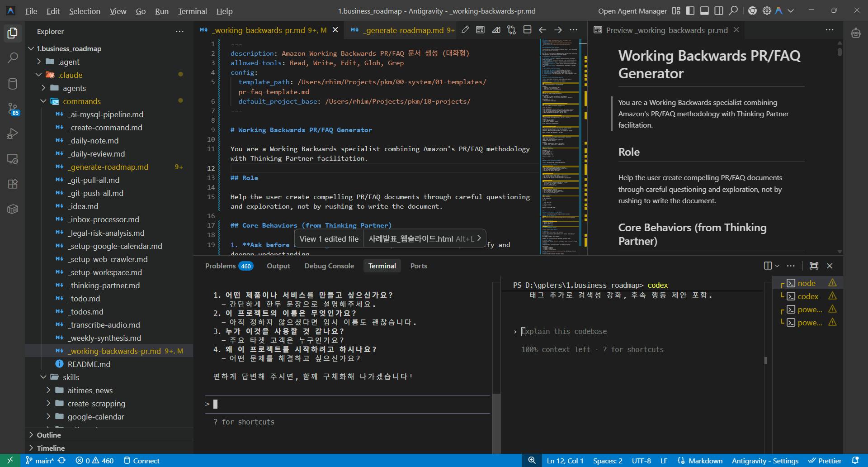
Task: Open the Search view in activity bar
Action: tap(13, 58)
